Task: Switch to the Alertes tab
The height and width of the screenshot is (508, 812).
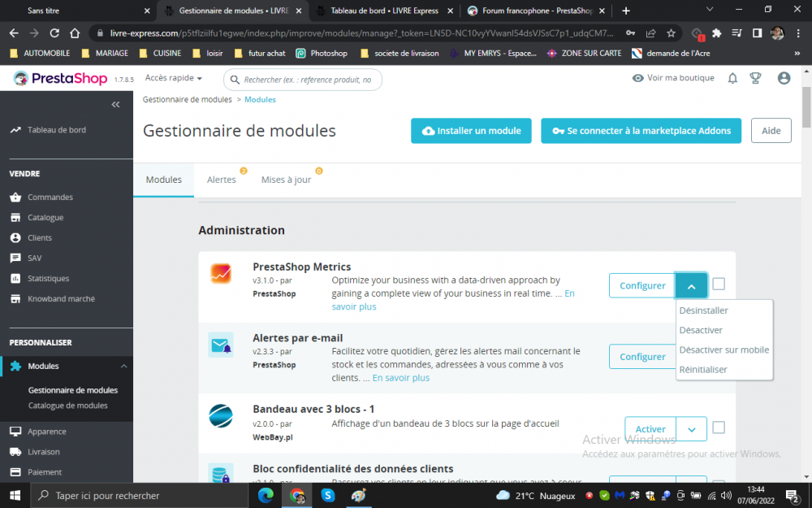Action: [x=222, y=180]
